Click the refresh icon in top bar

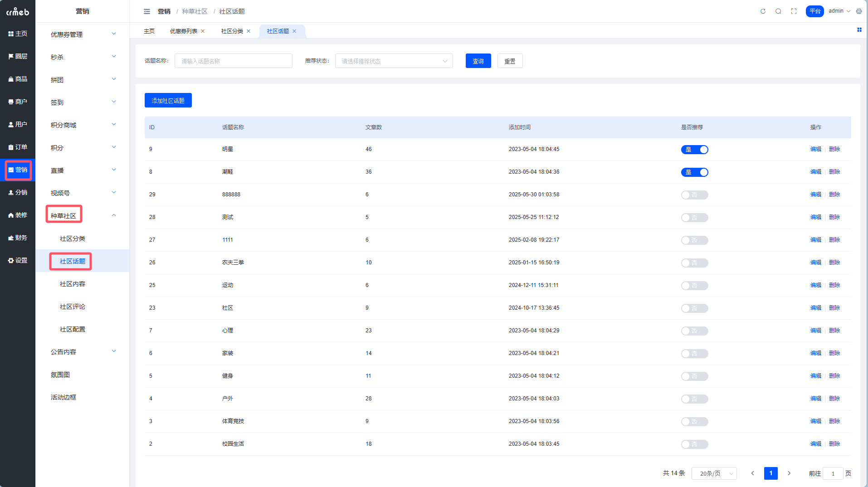pyautogui.click(x=763, y=11)
